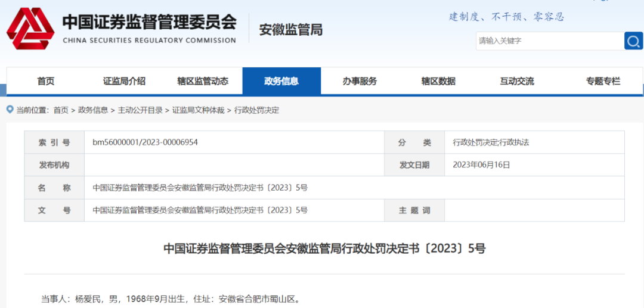This screenshot has height=308, width=644.
Task: Click index number bm56000001/2023-00006954
Action: click(145, 142)
